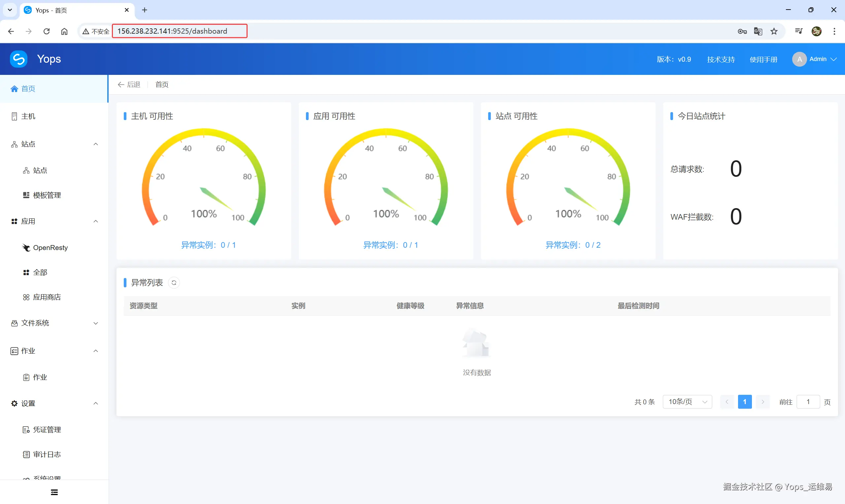Open the 主机 section in the sidebar

28,116
